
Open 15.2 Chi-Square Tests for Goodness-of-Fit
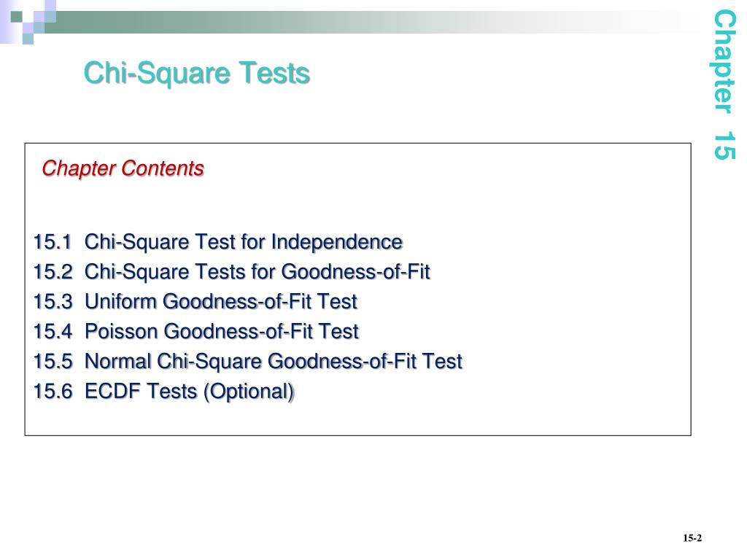(x=231, y=273)
